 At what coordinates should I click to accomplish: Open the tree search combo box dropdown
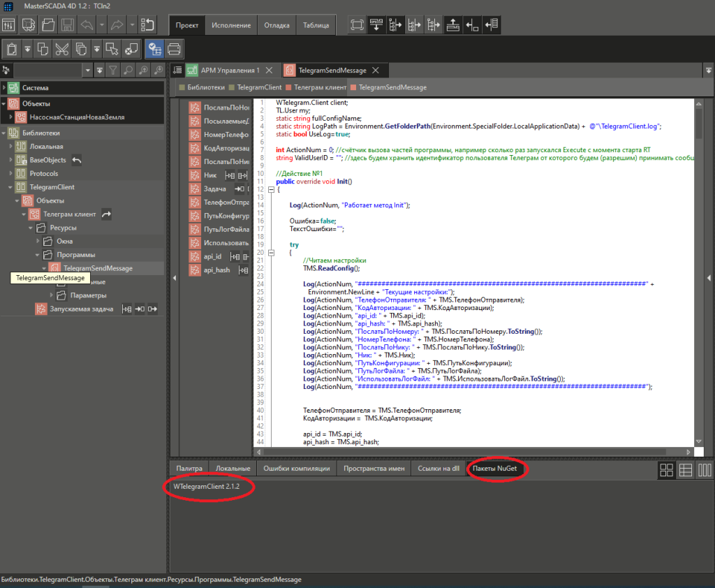point(87,70)
